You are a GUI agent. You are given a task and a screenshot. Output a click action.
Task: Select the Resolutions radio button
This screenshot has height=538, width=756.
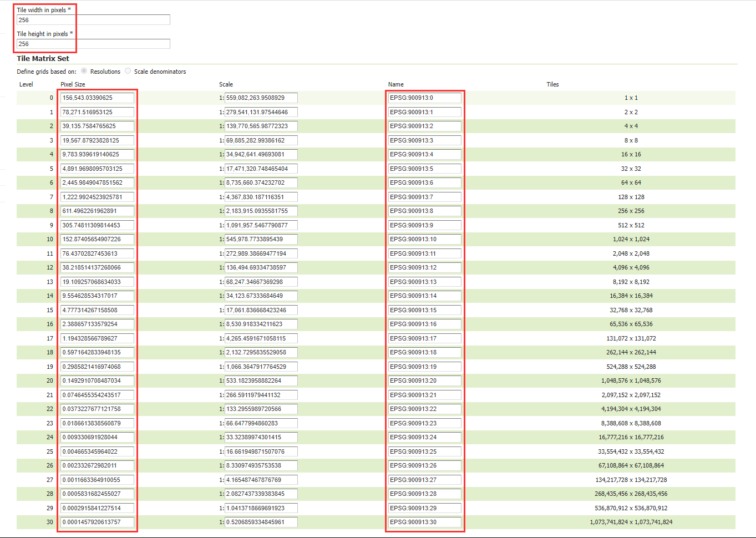pyautogui.click(x=83, y=71)
